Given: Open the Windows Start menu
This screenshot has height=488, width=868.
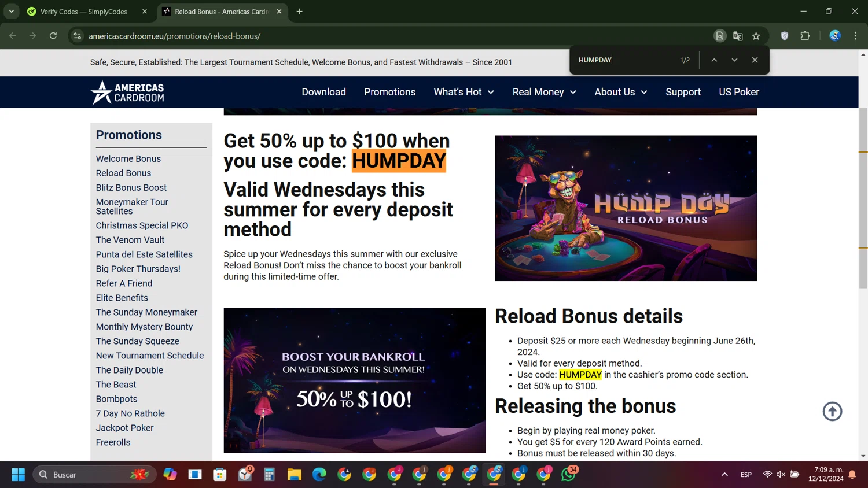Looking at the screenshot, I should point(18,475).
